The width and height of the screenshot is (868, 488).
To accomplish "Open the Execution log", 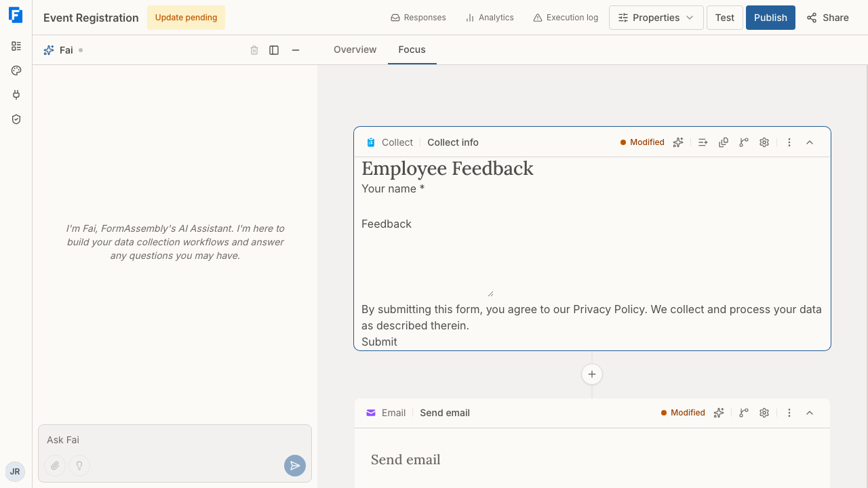I will click(x=566, y=18).
